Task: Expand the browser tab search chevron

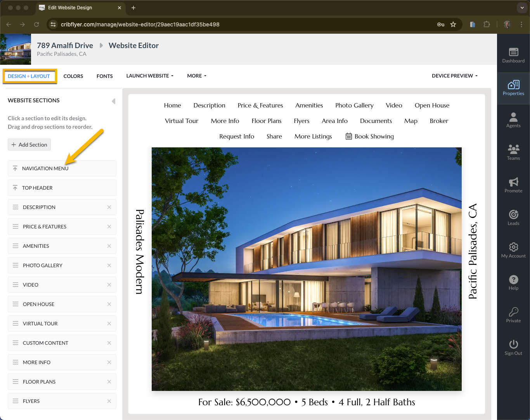Action: (x=522, y=8)
